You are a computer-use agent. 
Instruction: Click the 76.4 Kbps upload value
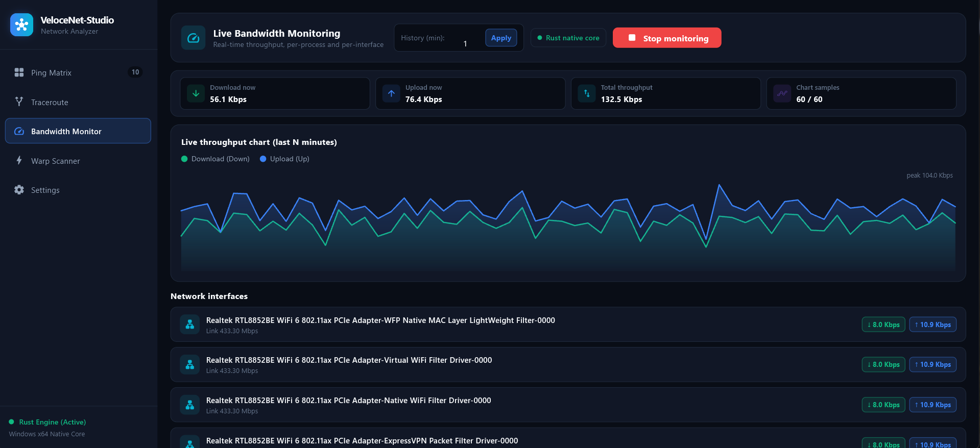[424, 99]
